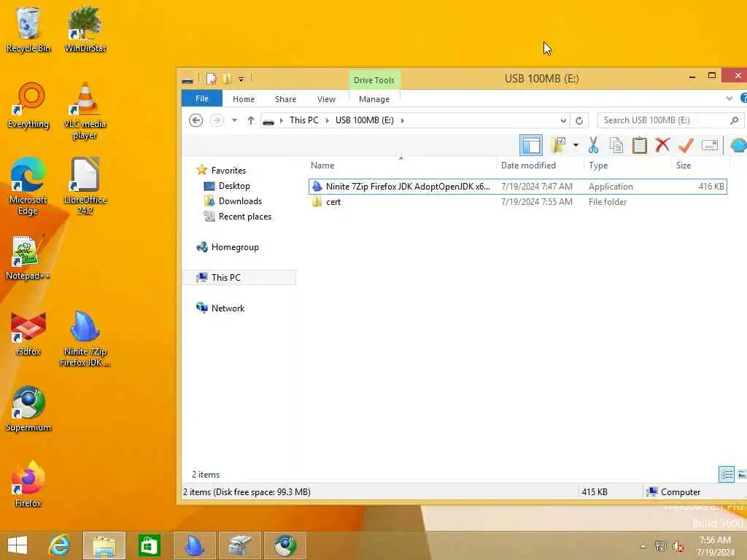Open Downloads in navigation pane

[240, 201]
